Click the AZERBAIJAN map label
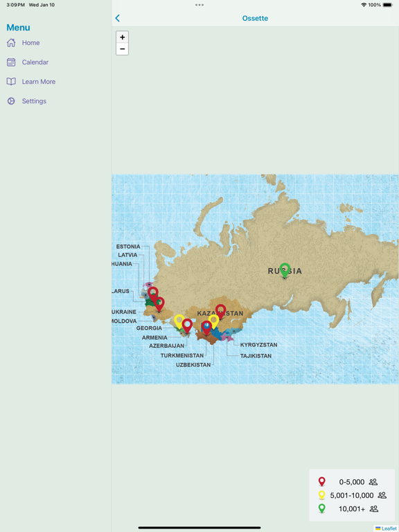This screenshot has width=399, height=532. (166, 346)
